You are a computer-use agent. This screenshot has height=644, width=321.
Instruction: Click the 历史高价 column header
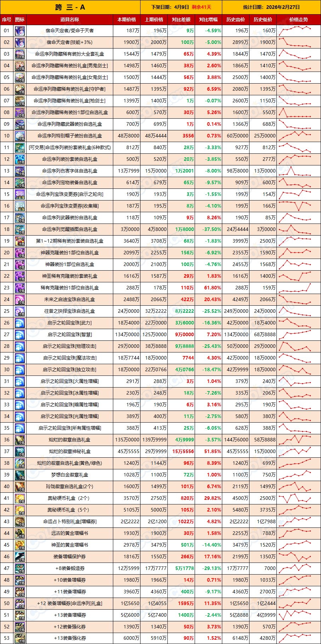pyautogui.click(x=236, y=20)
